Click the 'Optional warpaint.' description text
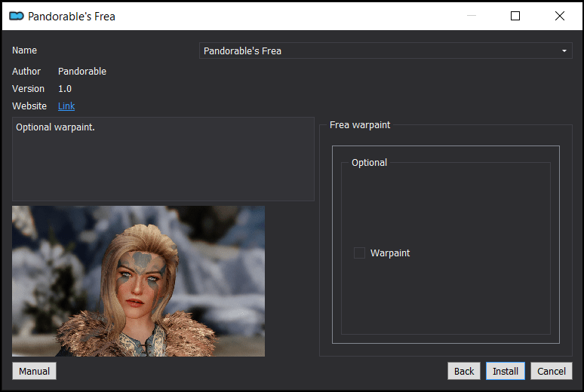584x392 pixels. click(x=55, y=127)
